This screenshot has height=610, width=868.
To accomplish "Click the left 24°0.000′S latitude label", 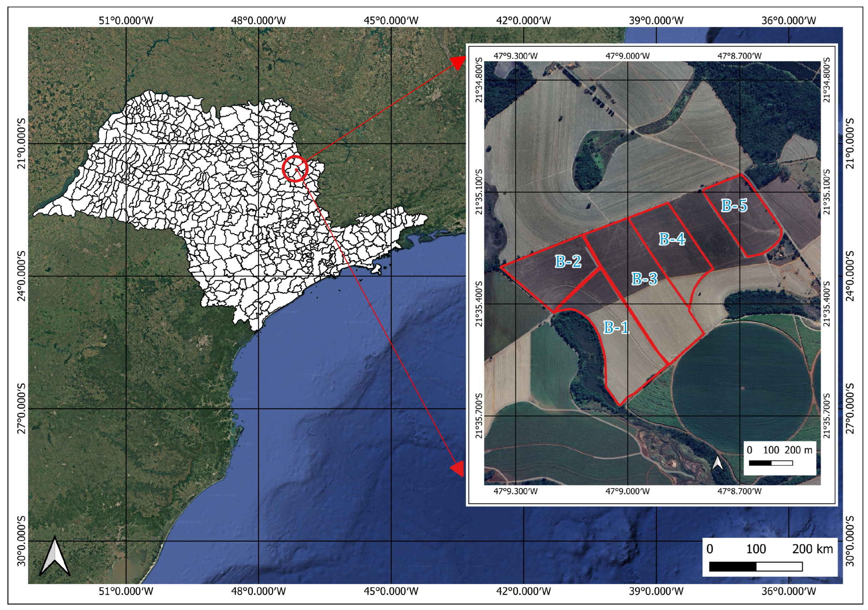I will pyautogui.click(x=21, y=276).
